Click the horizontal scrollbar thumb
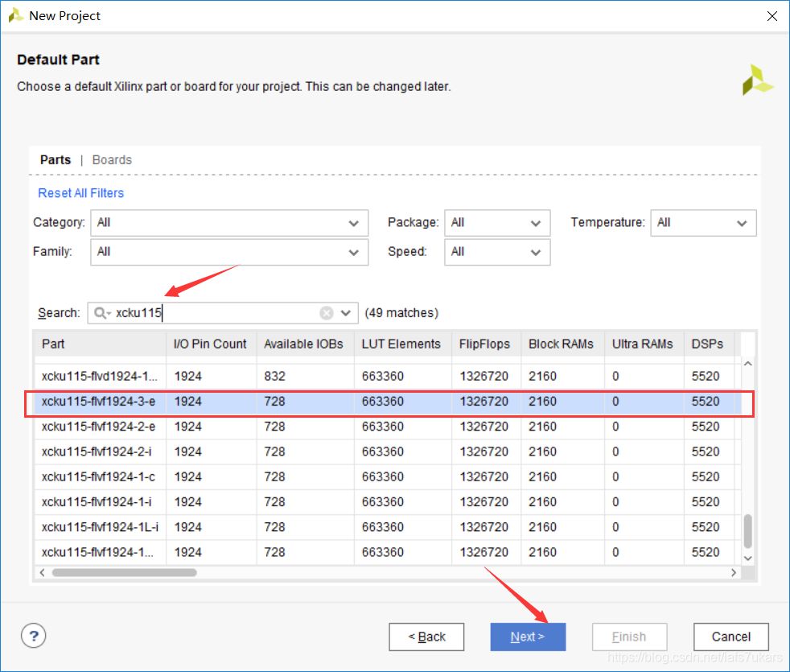The height and width of the screenshot is (672, 790). coord(125,573)
